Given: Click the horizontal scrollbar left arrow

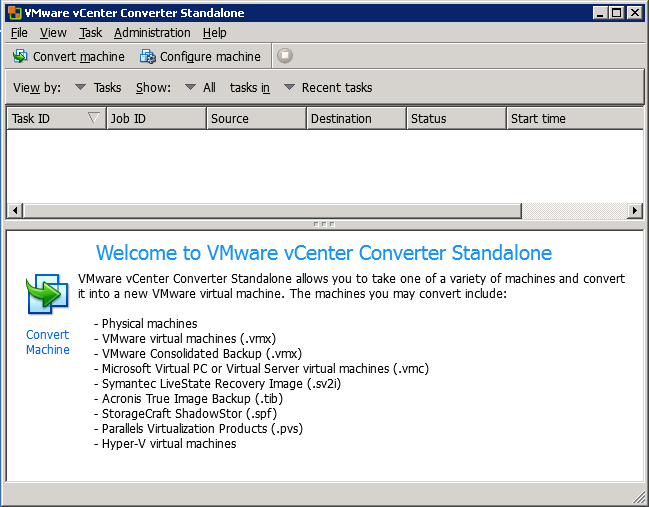Looking at the screenshot, I should click(14, 211).
